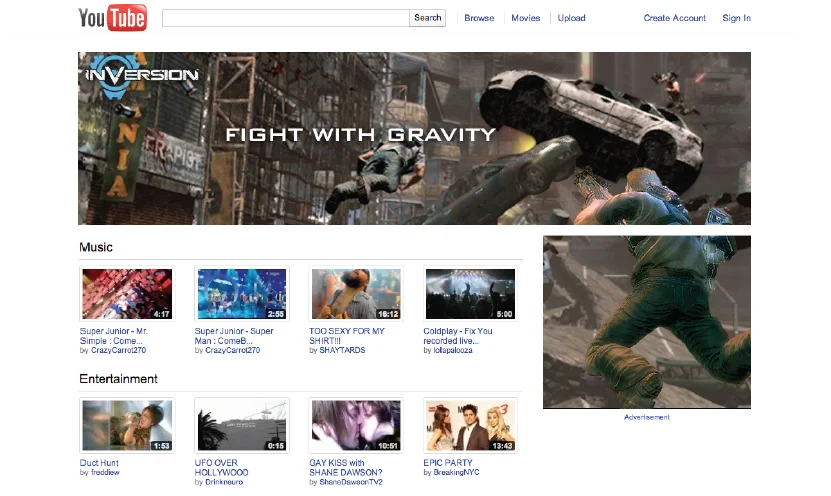
Task: Click the Inversion logo in the banner
Action: [x=142, y=75]
